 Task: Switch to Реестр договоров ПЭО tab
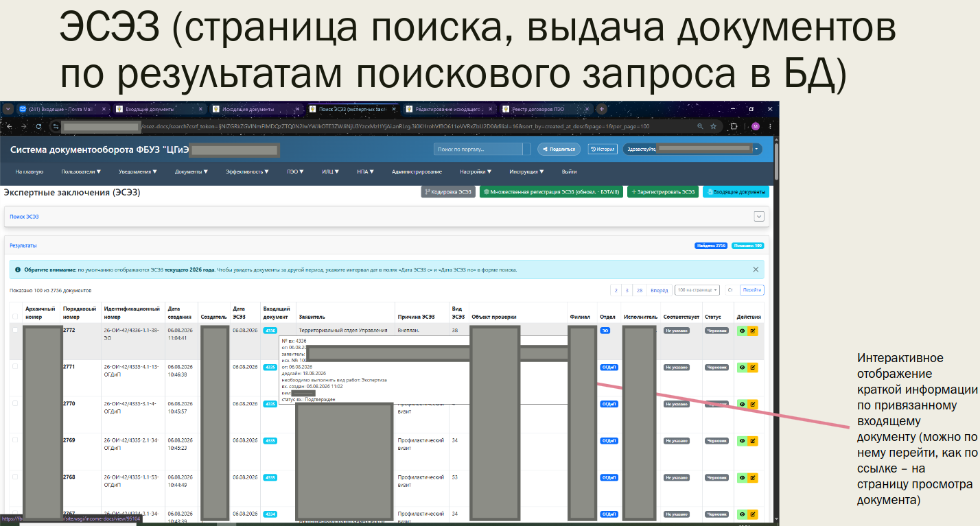(546, 109)
